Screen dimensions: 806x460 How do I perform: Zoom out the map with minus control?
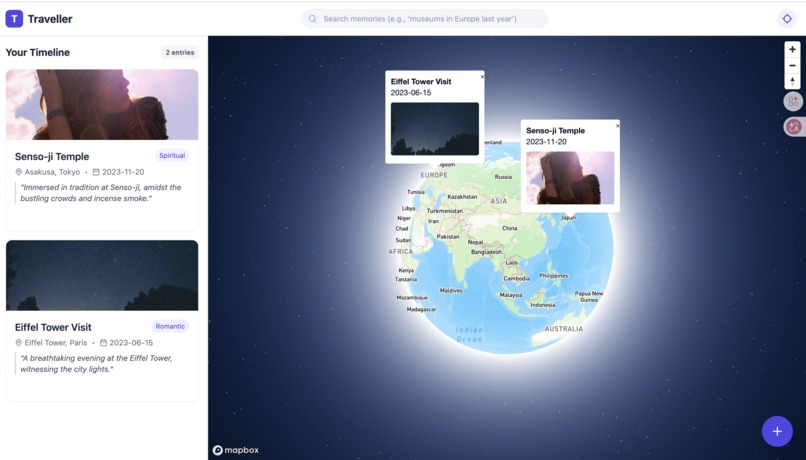click(792, 65)
